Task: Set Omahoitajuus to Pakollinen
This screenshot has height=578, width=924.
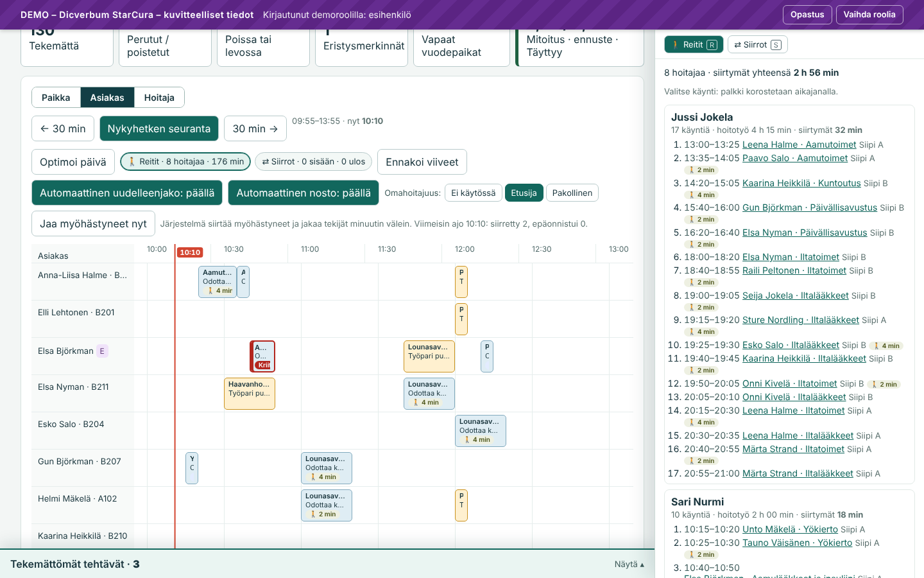Action: 572,193
